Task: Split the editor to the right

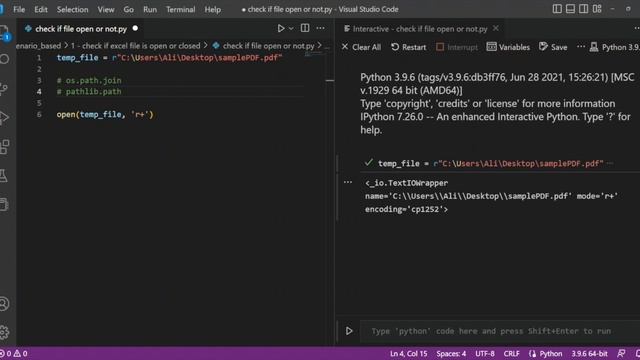Action: coord(305,28)
